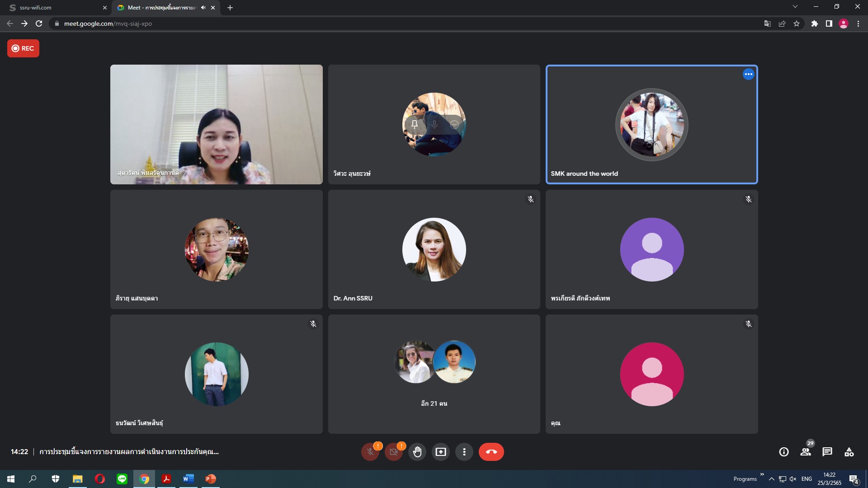Viewport: 868px width, 488px height.
Task: Click the present now screen-share icon
Action: coord(441,452)
